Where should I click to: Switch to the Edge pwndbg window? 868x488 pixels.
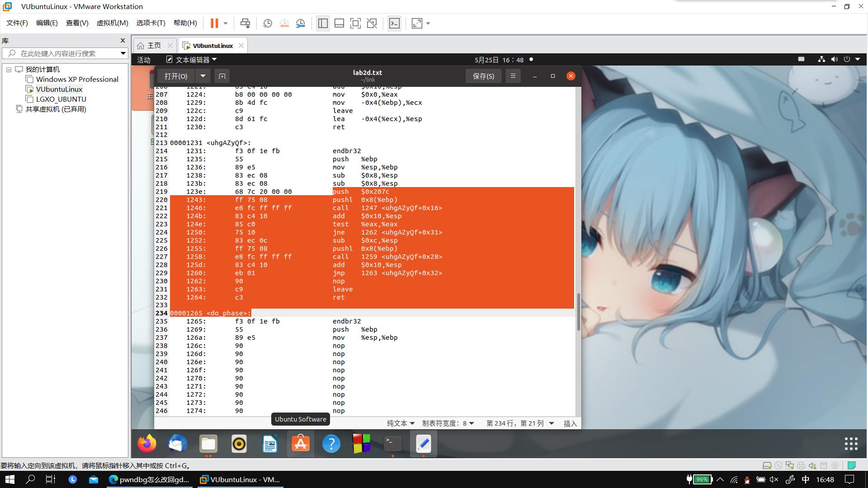(149, 479)
